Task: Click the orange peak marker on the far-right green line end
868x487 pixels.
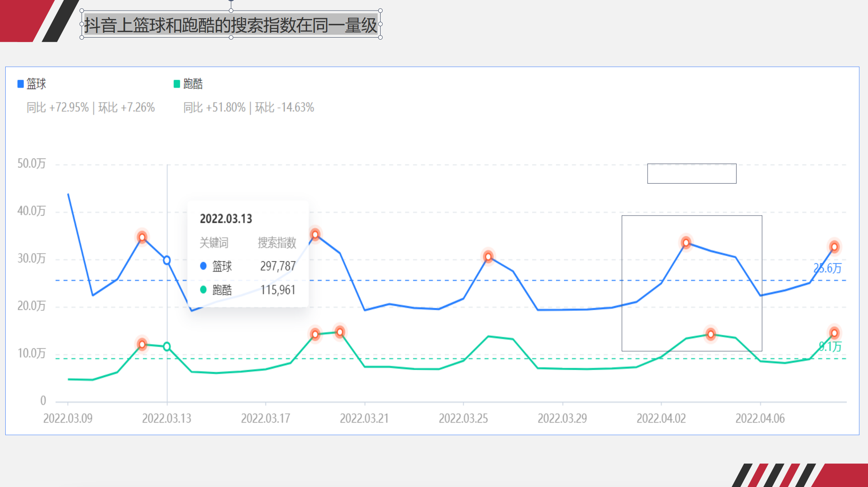Action: (x=834, y=333)
